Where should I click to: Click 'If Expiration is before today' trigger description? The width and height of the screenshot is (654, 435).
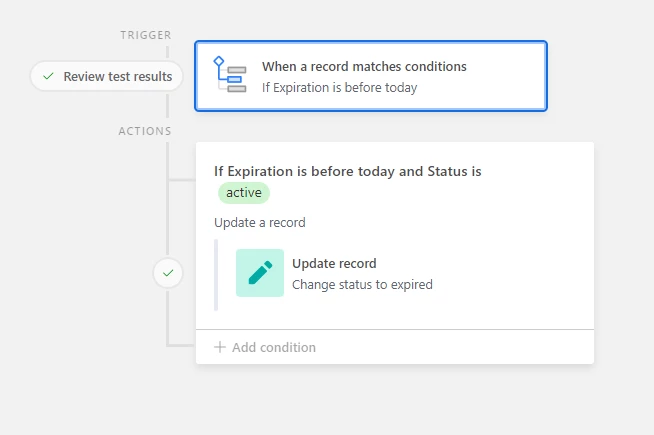point(340,88)
